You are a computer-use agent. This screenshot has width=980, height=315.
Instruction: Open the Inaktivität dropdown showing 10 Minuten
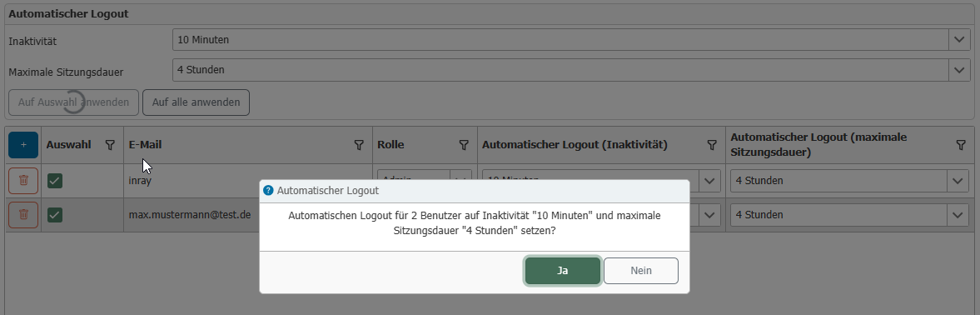[x=570, y=40]
